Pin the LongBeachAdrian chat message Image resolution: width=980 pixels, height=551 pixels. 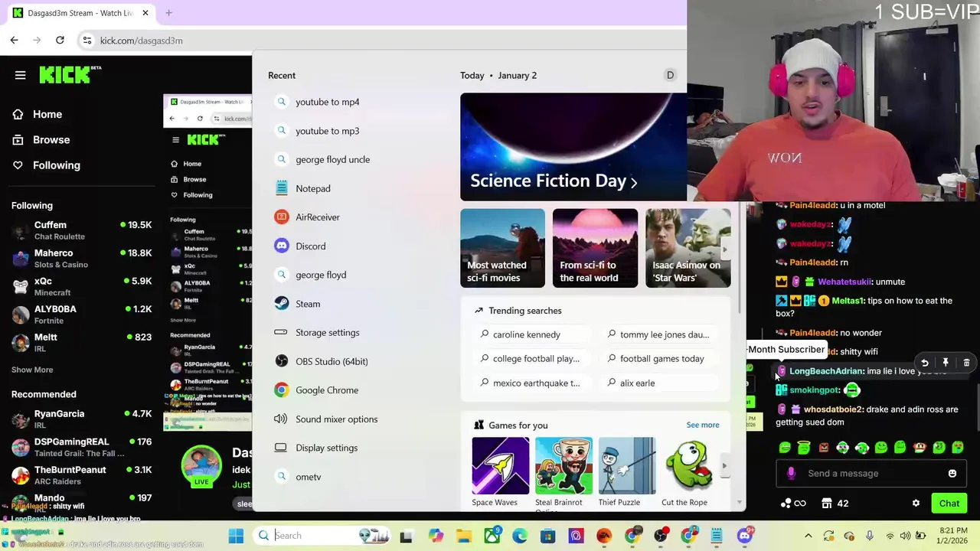(946, 363)
